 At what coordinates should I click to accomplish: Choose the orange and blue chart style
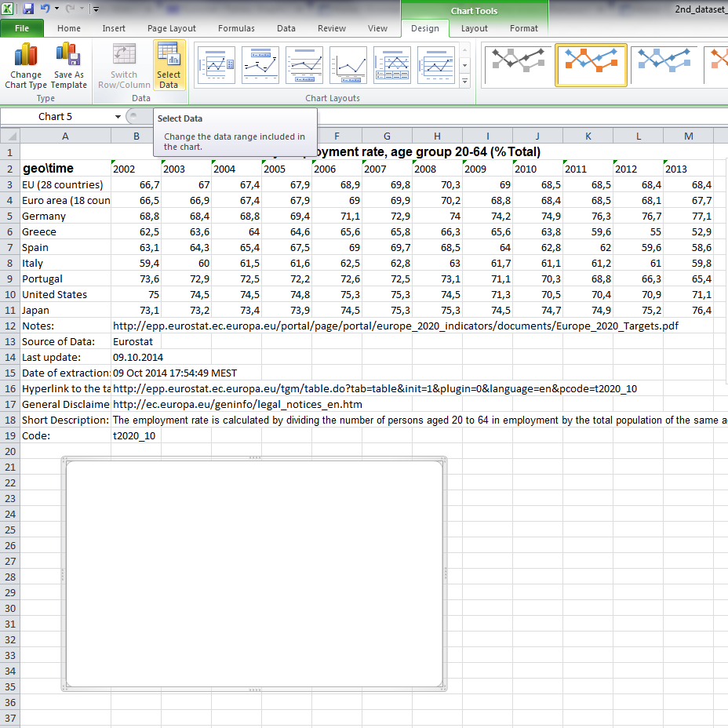click(591, 65)
